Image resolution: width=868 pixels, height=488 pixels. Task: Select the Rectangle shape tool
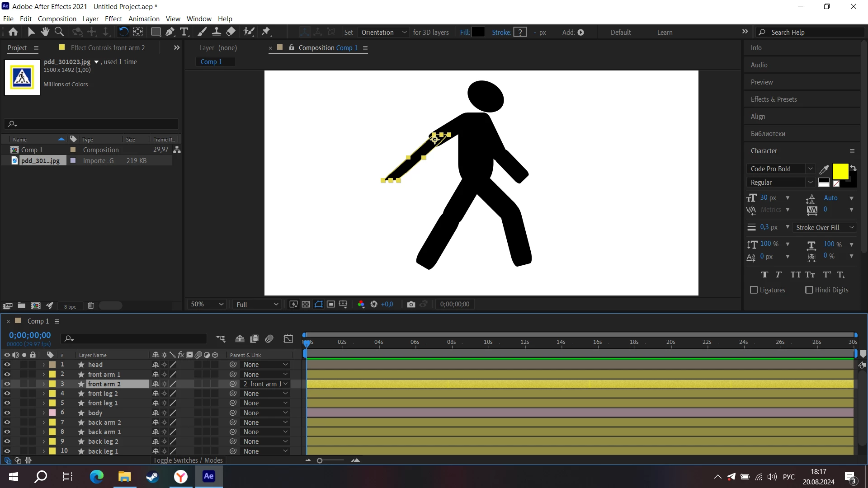pos(156,32)
